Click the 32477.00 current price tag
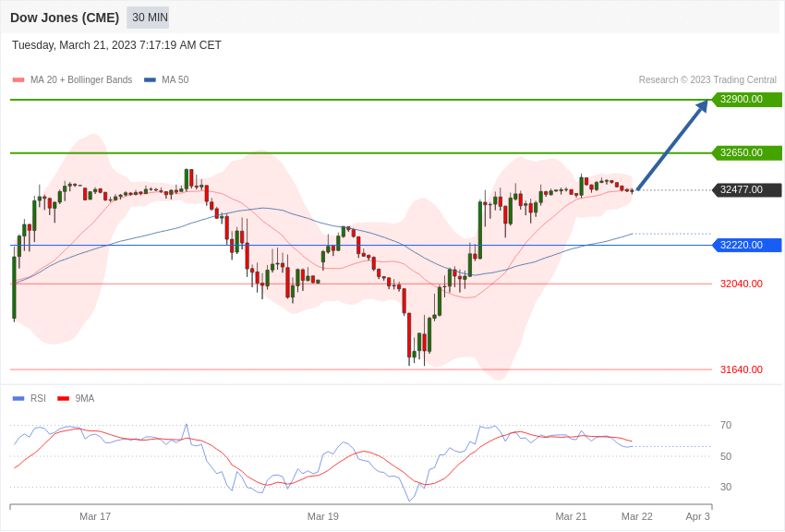The width and height of the screenshot is (785, 532). pos(747,189)
